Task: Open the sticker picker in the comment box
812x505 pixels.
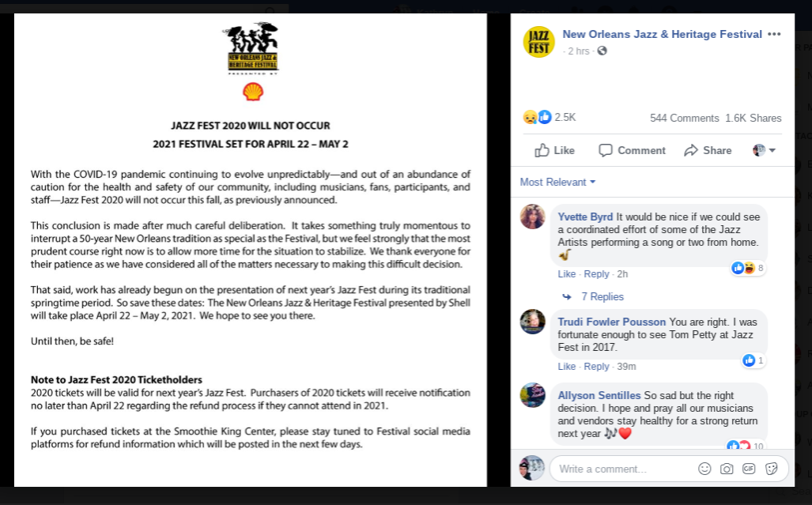Action: [x=771, y=469]
